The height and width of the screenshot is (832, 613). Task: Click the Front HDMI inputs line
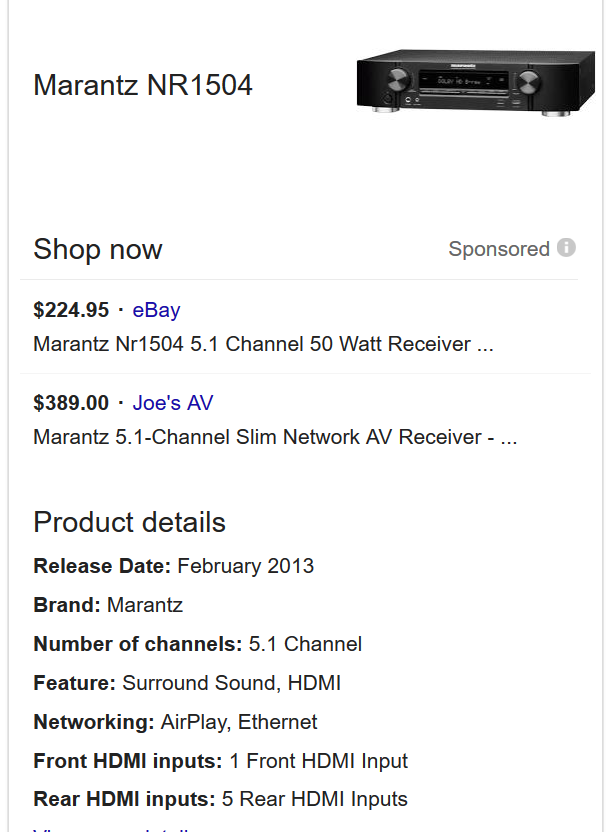click(x=220, y=761)
